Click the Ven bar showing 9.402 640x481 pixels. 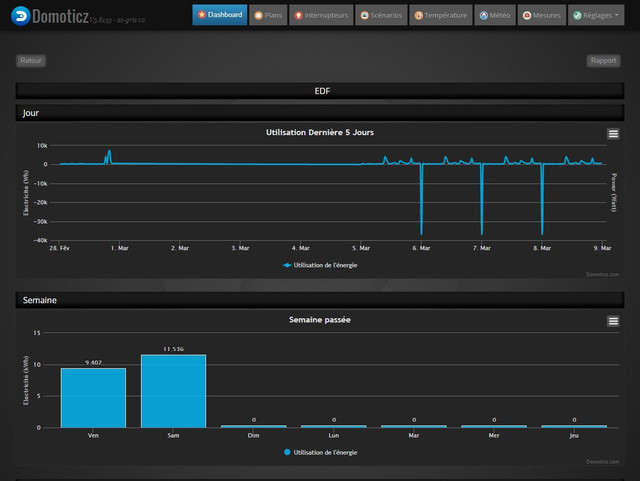[x=93, y=398]
